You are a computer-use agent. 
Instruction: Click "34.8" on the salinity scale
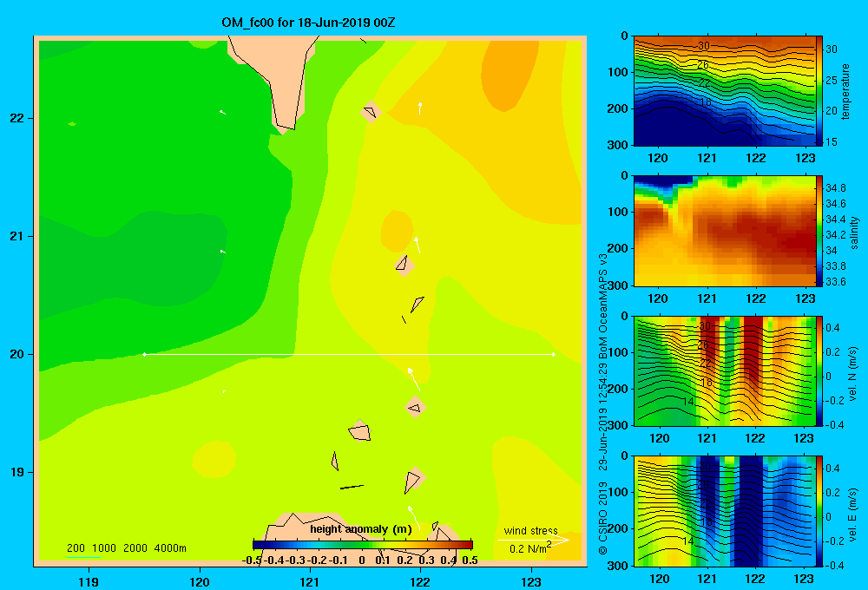coord(836,188)
